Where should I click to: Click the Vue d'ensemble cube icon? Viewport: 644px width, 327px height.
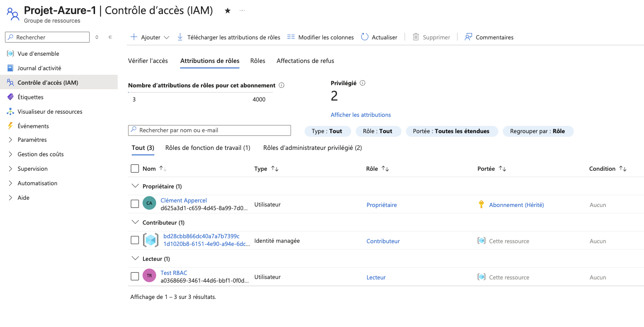click(10, 53)
